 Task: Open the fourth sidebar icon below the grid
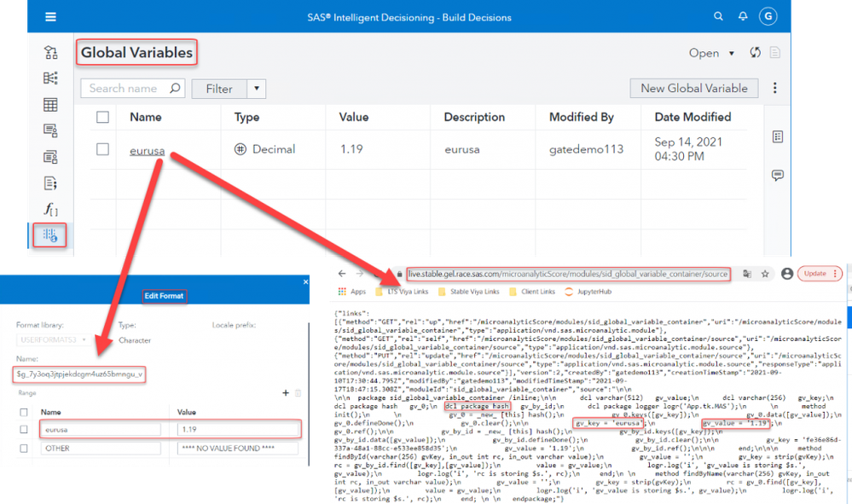coord(50,130)
